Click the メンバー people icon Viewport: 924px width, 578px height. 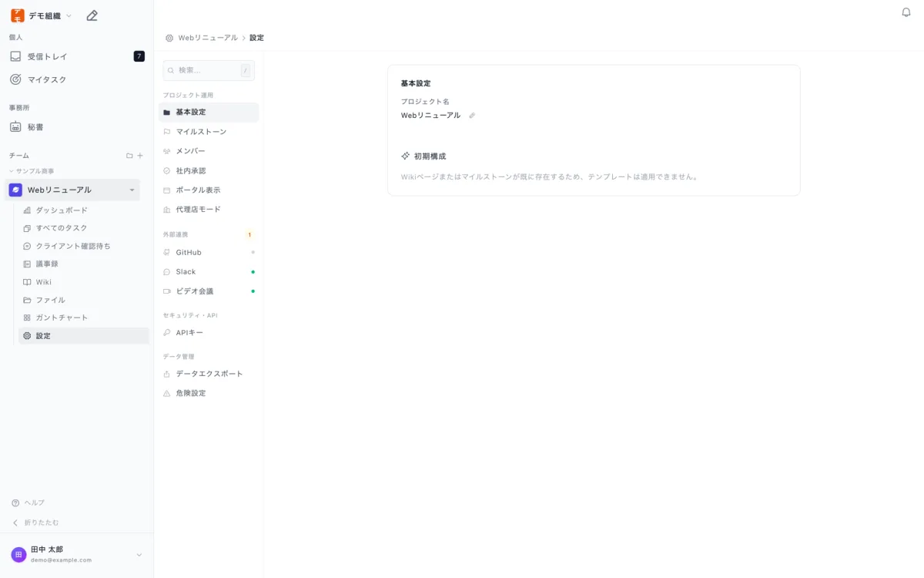167,151
